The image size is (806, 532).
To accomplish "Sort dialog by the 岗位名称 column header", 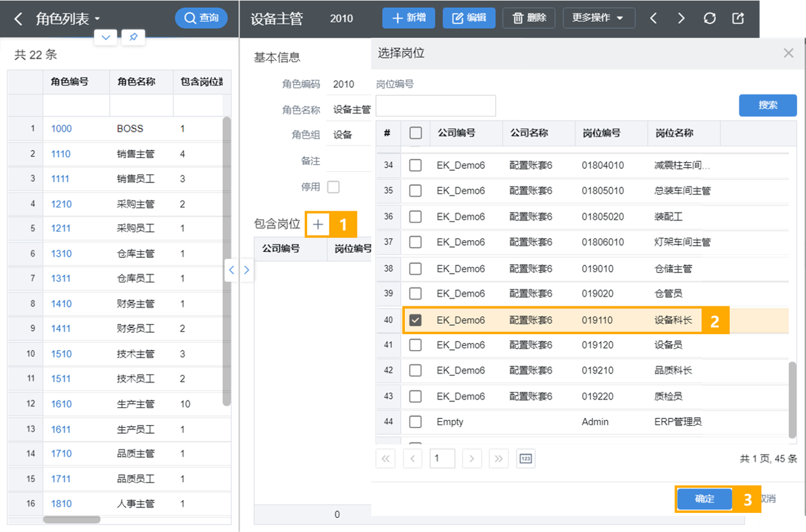I will pyautogui.click(x=684, y=133).
